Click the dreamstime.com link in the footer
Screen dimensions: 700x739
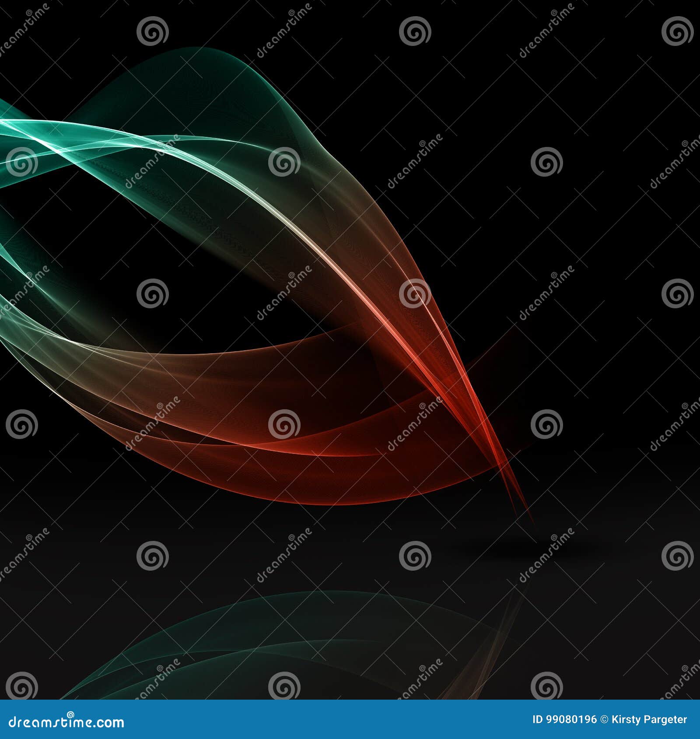click(66, 722)
